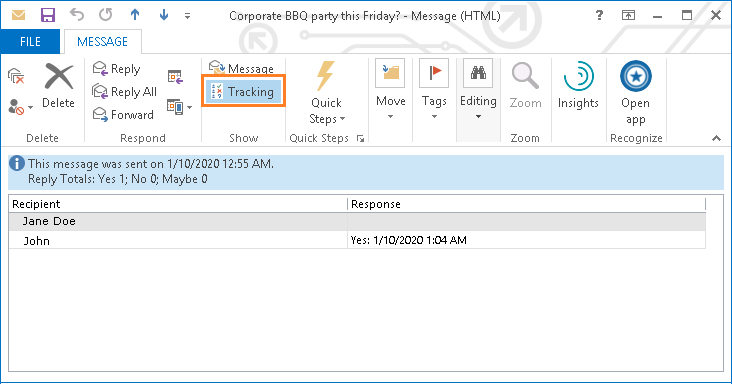
Task: Click John's response 'Yes: 1/10/2020 1:04 AM'
Action: point(408,240)
